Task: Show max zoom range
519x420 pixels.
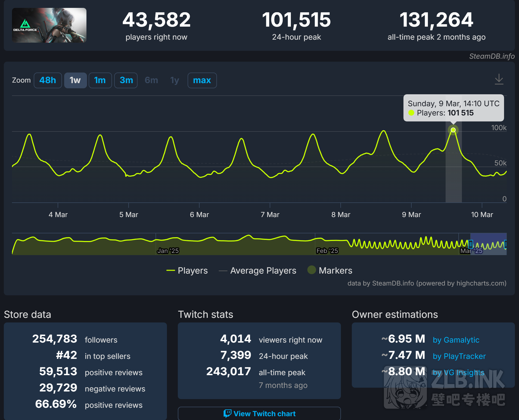Action: [x=202, y=80]
